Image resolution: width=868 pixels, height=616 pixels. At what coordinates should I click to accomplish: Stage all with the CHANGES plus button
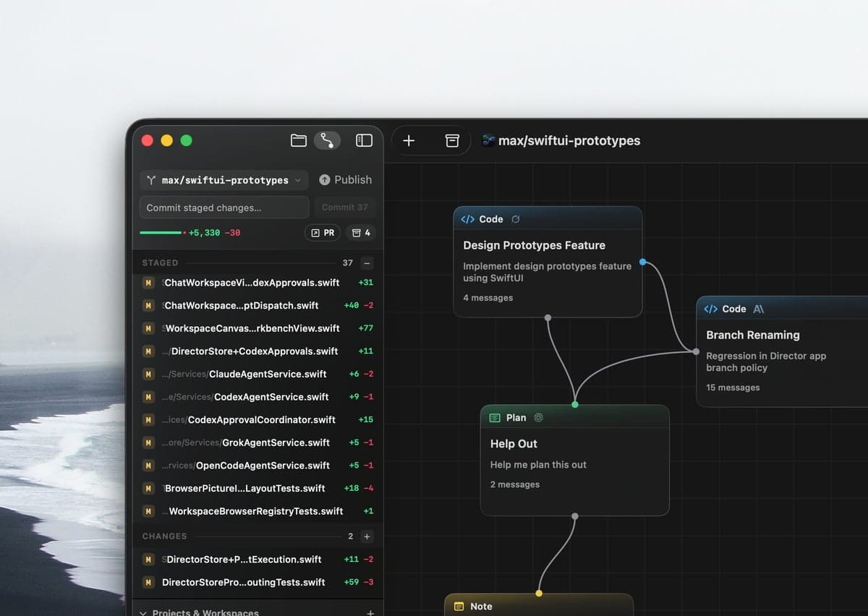[367, 536]
